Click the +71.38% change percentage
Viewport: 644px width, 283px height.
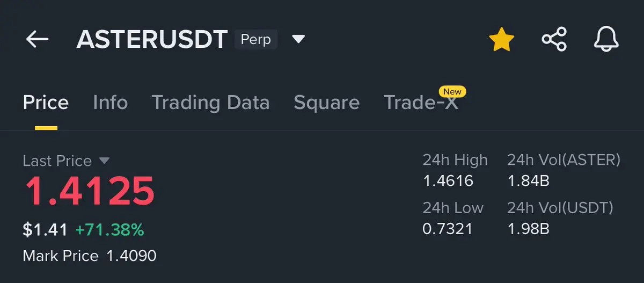pyautogui.click(x=109, y=230)
